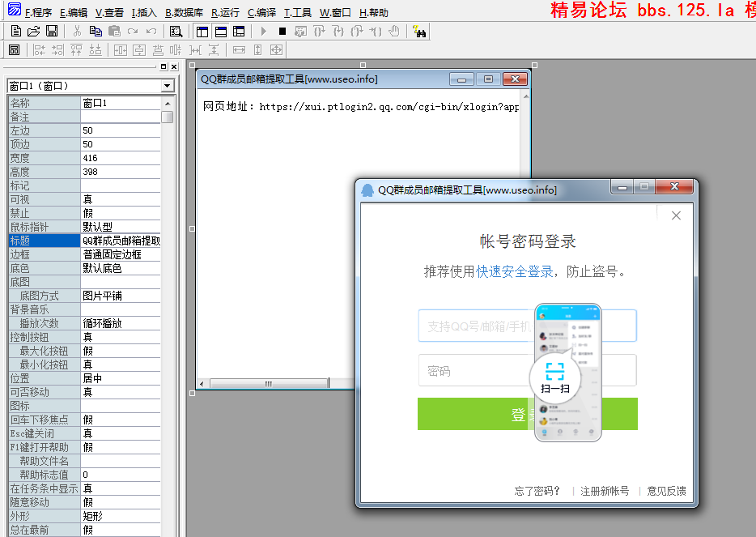Toggle the second panel layout icon
This screenshot has width=756, height=537.
tap(221, 32)
